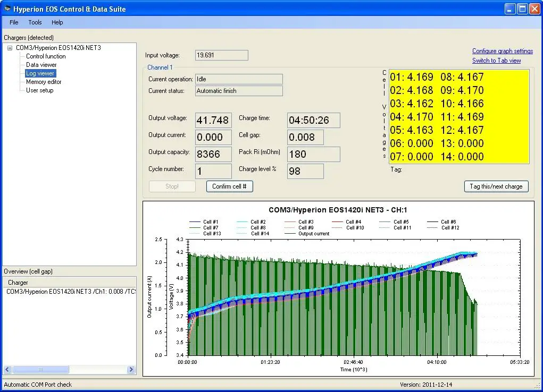This screenshot has width=543, height=392.
Task: Maximize the Hyperion EOS window
Action: click(522, 8)
